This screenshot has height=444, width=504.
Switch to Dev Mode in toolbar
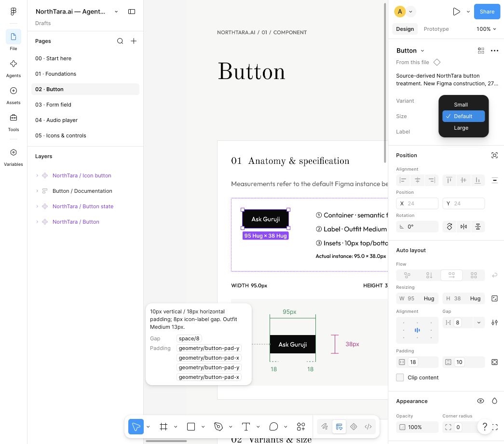(368, 427)
